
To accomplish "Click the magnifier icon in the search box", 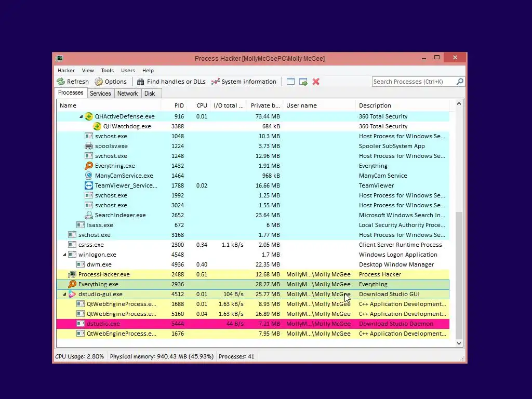I will click(460, 82).
